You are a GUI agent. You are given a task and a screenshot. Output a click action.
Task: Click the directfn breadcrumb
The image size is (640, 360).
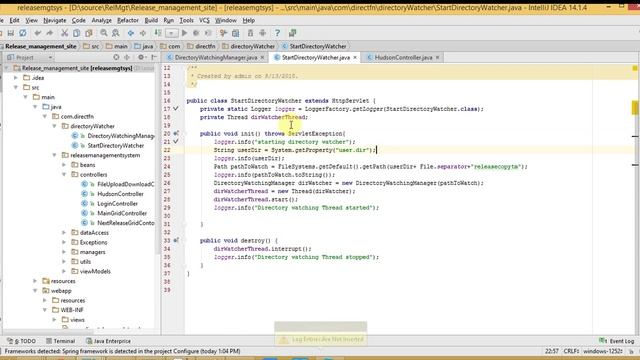[202, 47]
